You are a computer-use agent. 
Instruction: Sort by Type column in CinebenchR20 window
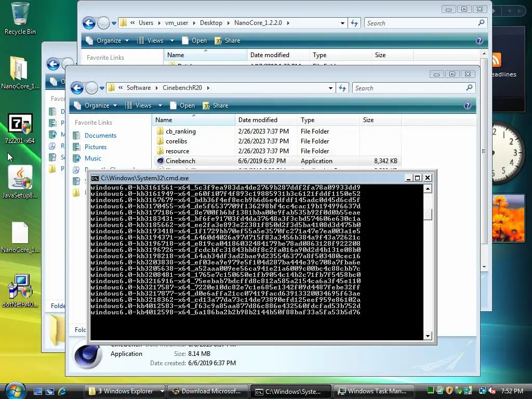(328, 120)
